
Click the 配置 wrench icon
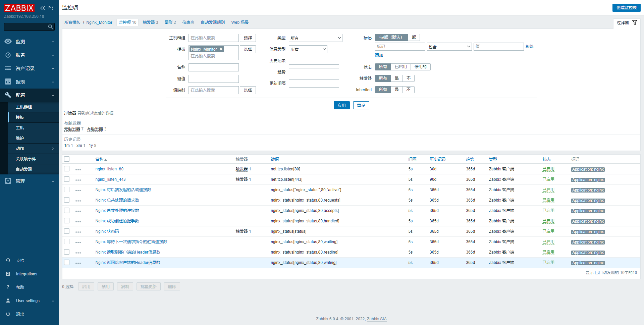8,95
